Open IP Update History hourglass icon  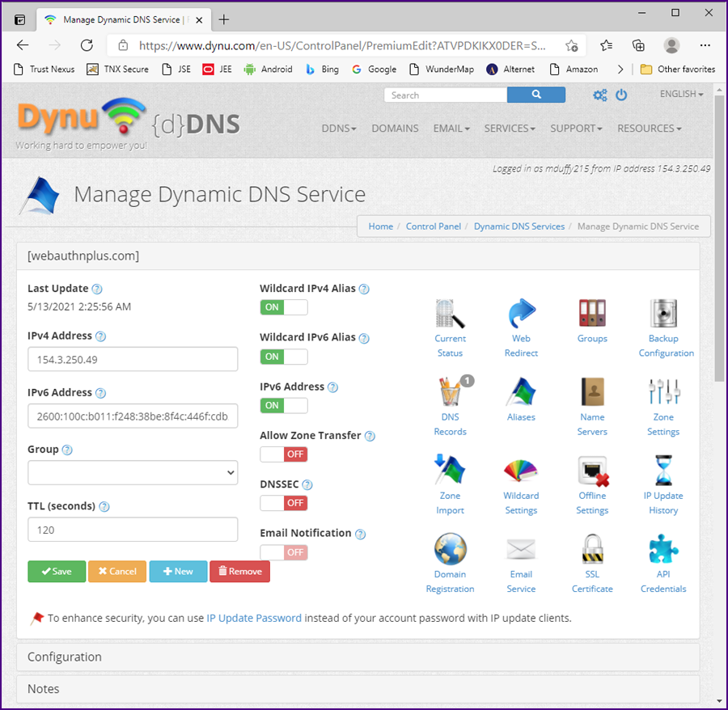click(x=663, y=471)
